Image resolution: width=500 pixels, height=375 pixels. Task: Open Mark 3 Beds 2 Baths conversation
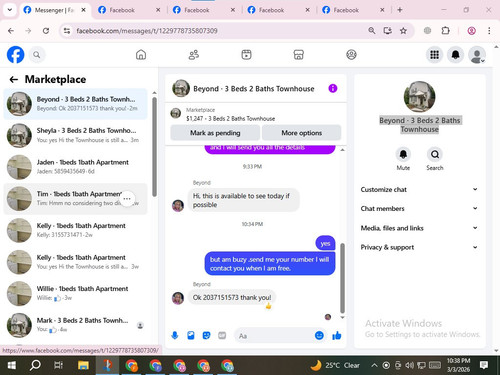(75, 325)
